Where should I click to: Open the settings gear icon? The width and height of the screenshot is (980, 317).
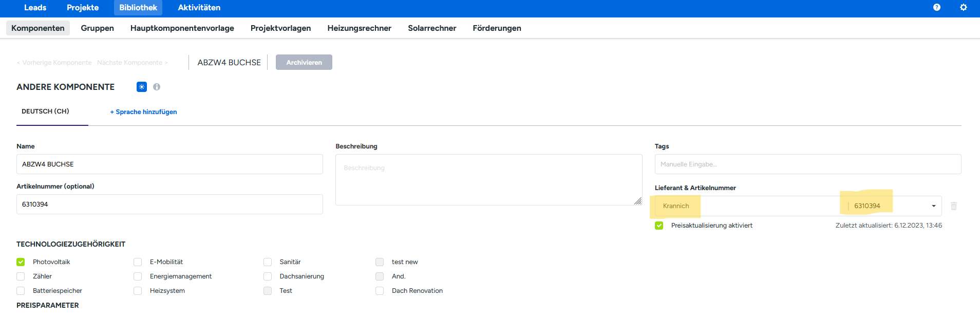964,7
